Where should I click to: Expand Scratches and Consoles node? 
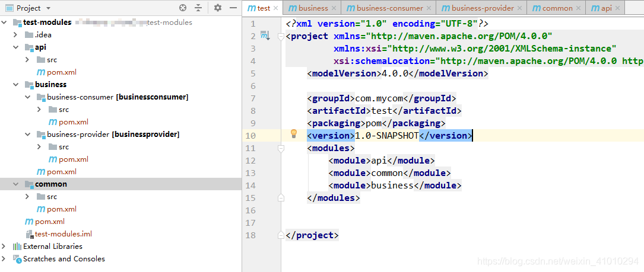pos(4,259)
